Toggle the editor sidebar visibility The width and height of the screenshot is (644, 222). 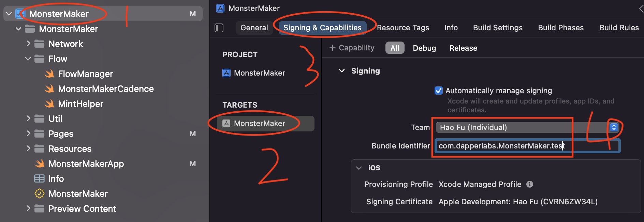[219, 28]
